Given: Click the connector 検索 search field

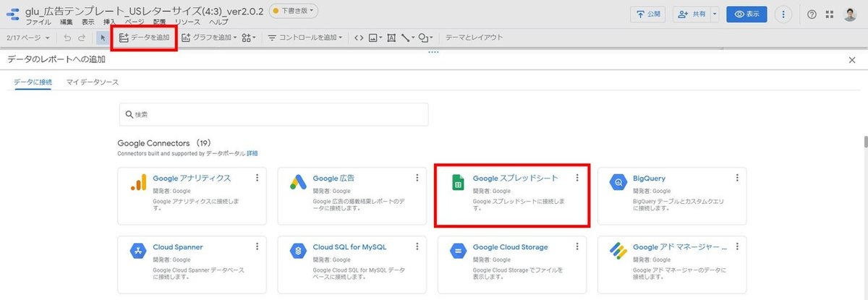Looking at the screenshot, I should pos(273,114).
